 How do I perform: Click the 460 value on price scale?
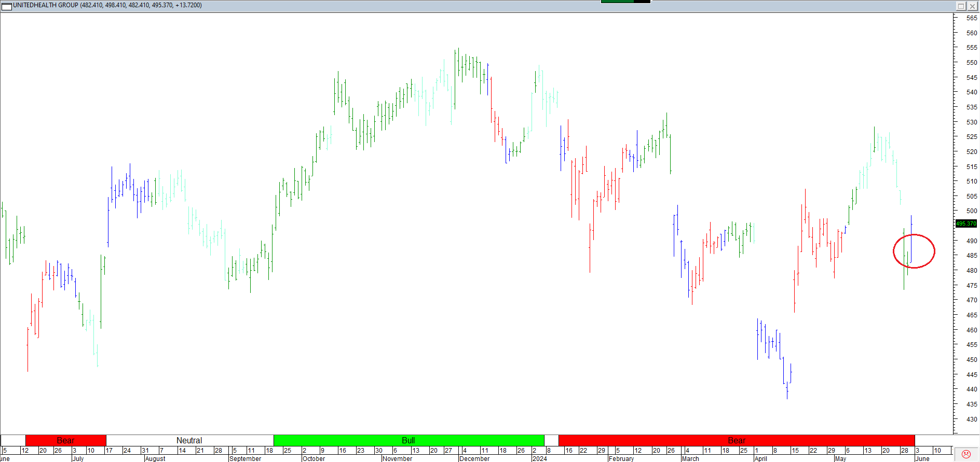[972, 330]
